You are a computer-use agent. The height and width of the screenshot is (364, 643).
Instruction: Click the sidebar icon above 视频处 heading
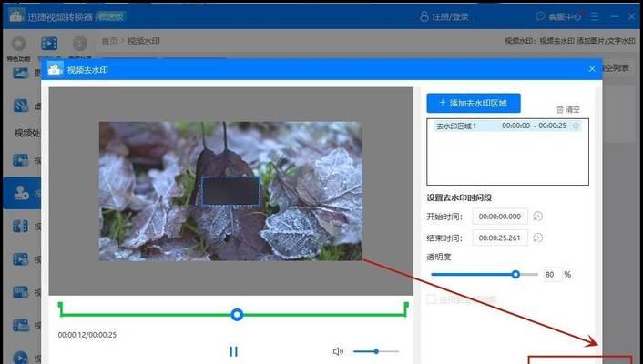21,106
